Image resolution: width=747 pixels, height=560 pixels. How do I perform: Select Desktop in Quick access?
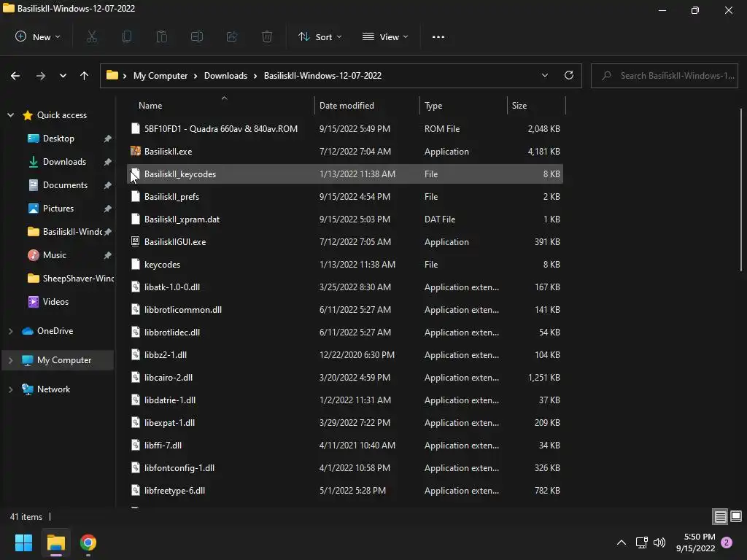pyautogui.click(x=58, y=139)
